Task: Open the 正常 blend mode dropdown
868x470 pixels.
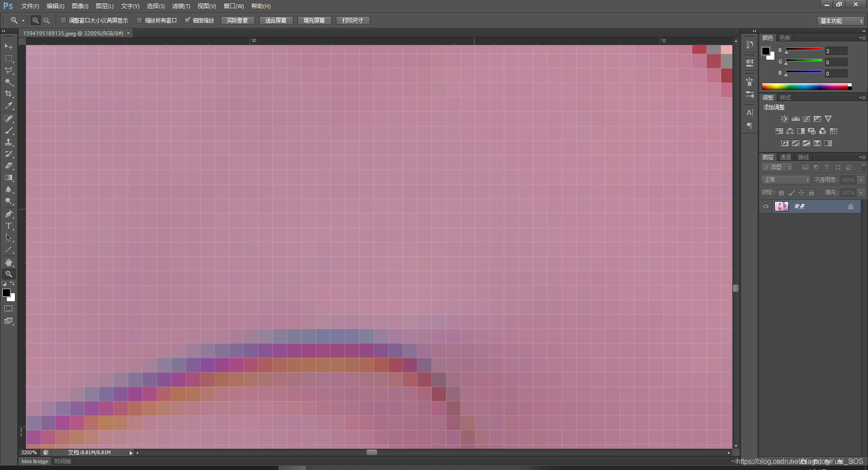Action: (786, 180)
